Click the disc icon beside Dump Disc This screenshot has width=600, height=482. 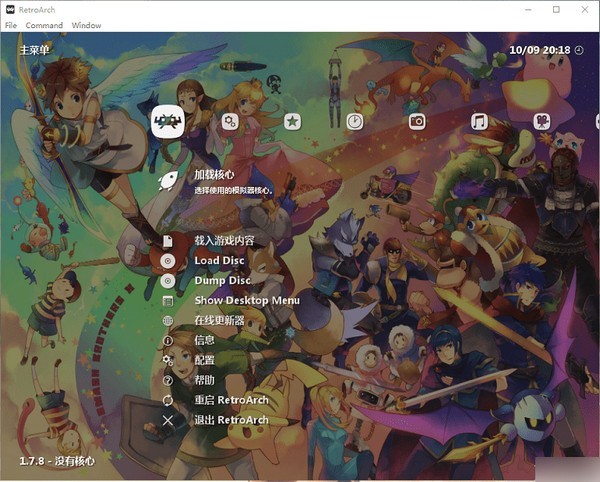tap(168, 281)
